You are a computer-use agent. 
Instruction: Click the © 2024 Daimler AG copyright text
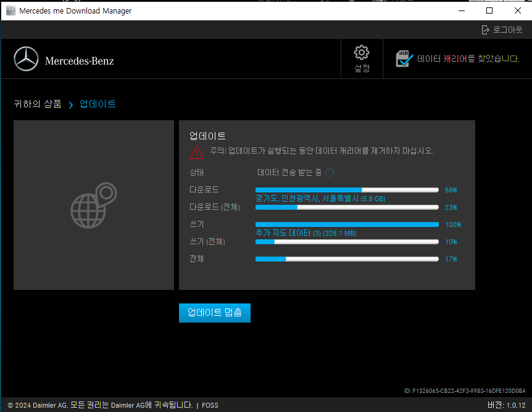[x=100, y=405]
